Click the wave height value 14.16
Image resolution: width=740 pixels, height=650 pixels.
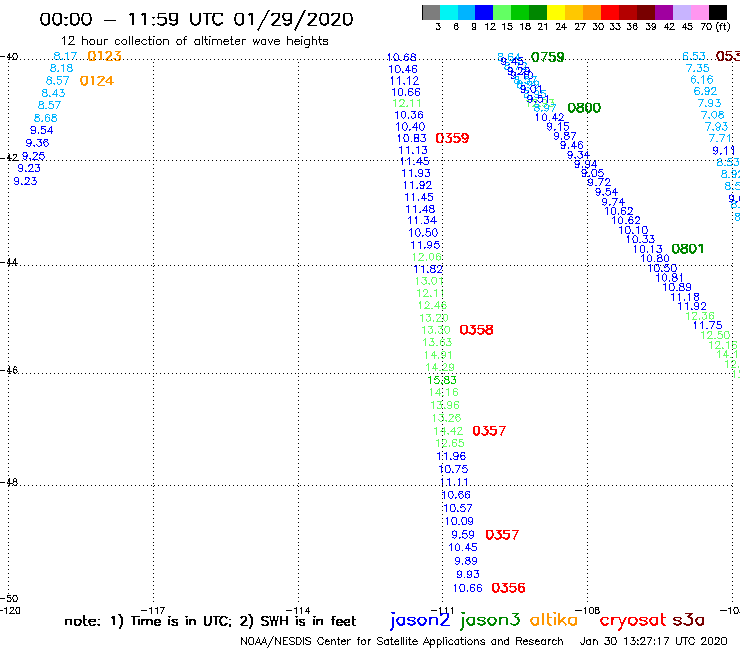[444, 392]
